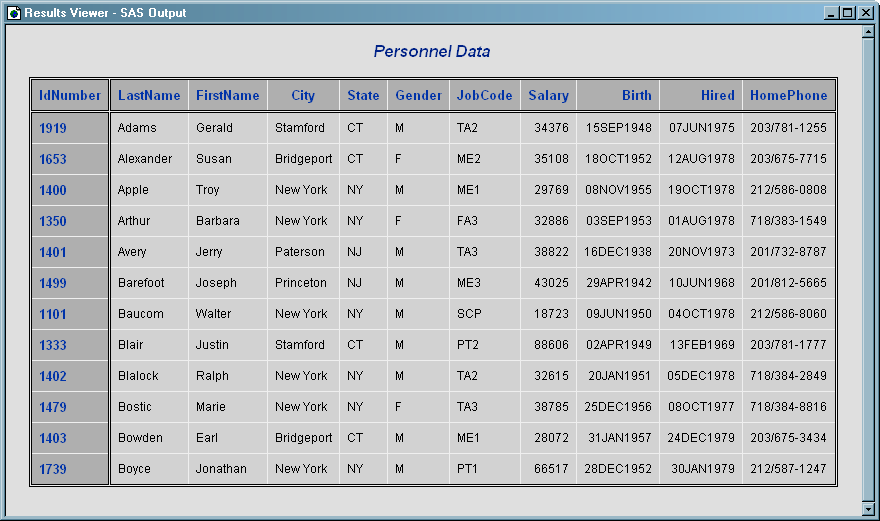Click the Personnel Data title
Screen dimensions: 880x521
tap(432, 52)
